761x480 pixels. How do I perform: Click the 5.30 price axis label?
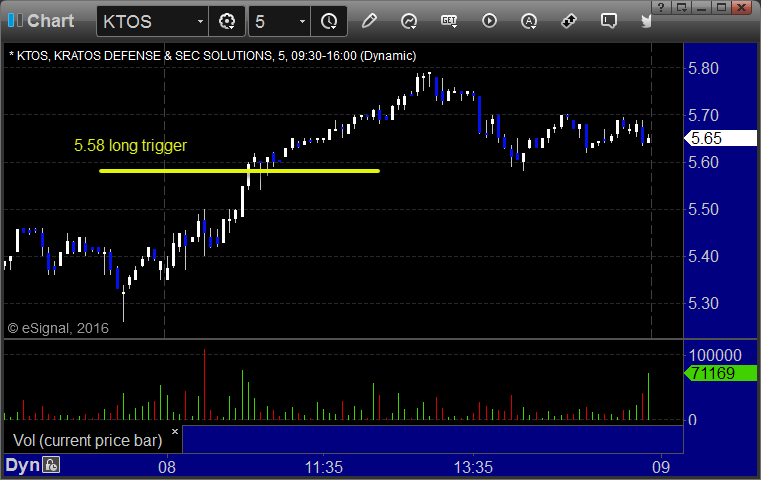(x=703, y=303)
